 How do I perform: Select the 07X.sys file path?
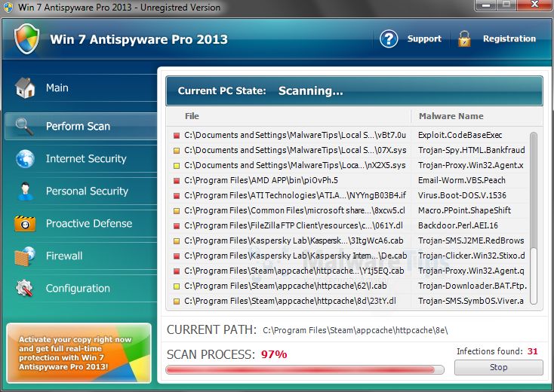295,150
